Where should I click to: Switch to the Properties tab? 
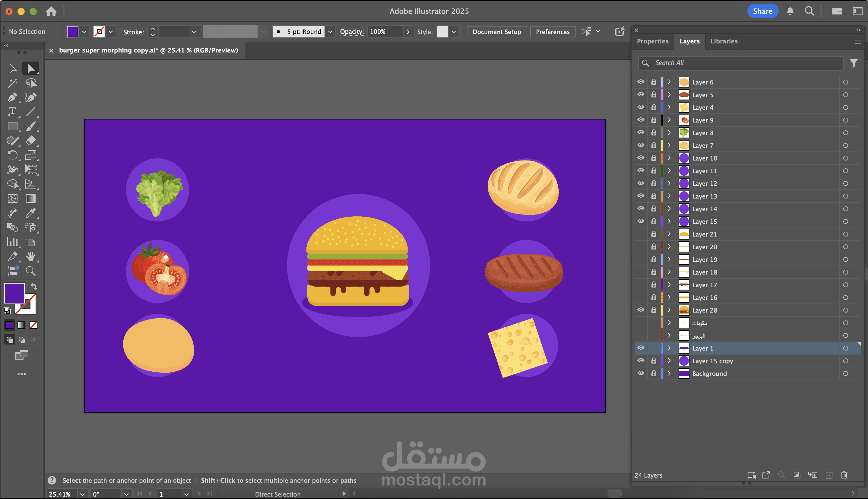[653, 41]
